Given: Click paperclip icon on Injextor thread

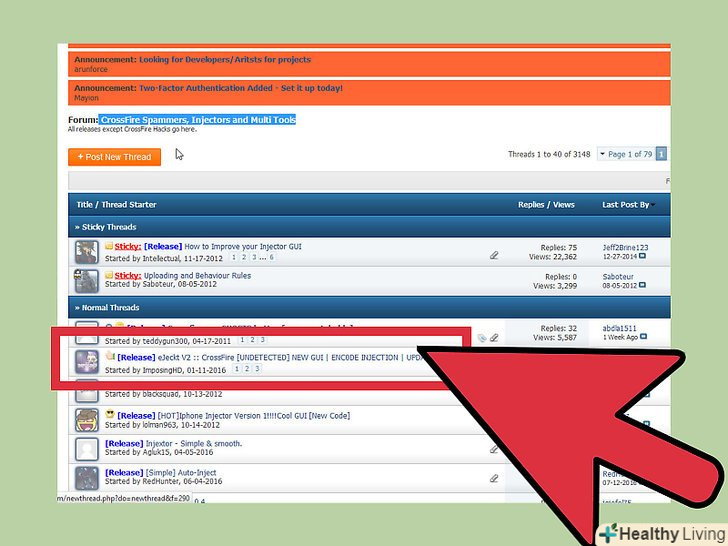Looking at the screenshot, I should (494, 449).
